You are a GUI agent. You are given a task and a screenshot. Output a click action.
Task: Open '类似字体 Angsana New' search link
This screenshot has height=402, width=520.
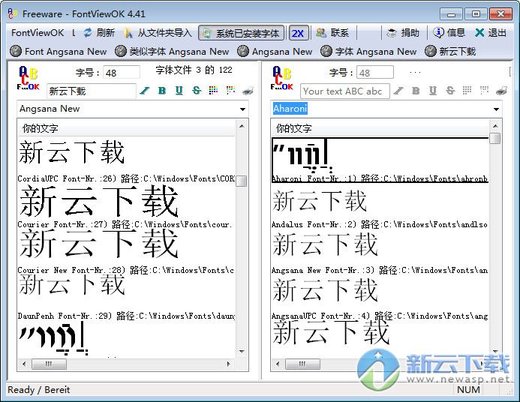pos(172,51)
